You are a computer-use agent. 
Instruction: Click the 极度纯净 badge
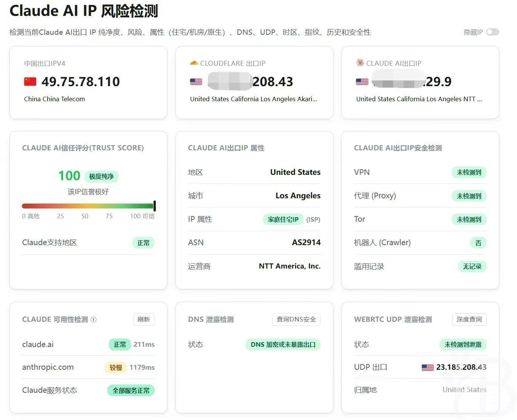tap(101, 176)
